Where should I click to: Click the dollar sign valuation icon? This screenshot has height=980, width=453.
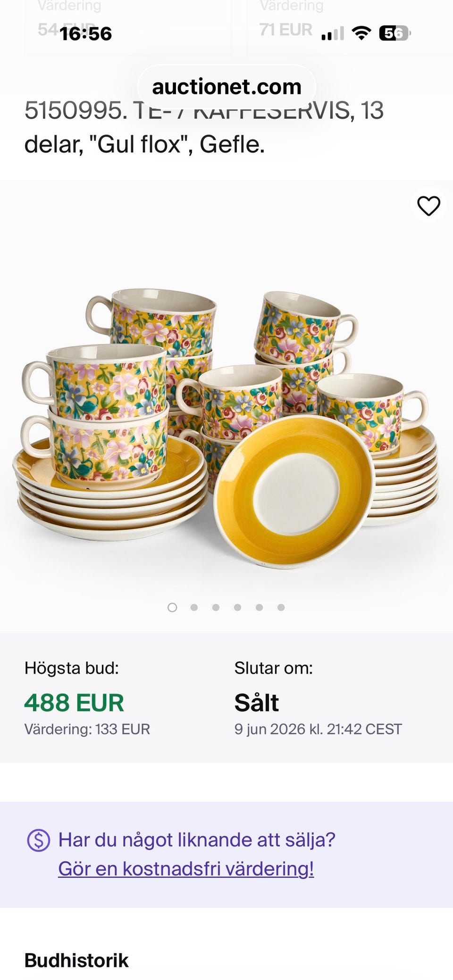39,840
